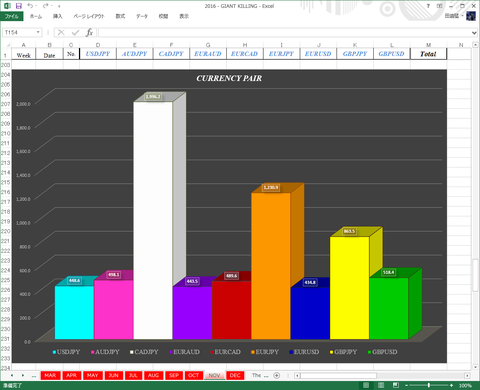Click the Save icon in quick access toolbar

(x=19, y=6)
